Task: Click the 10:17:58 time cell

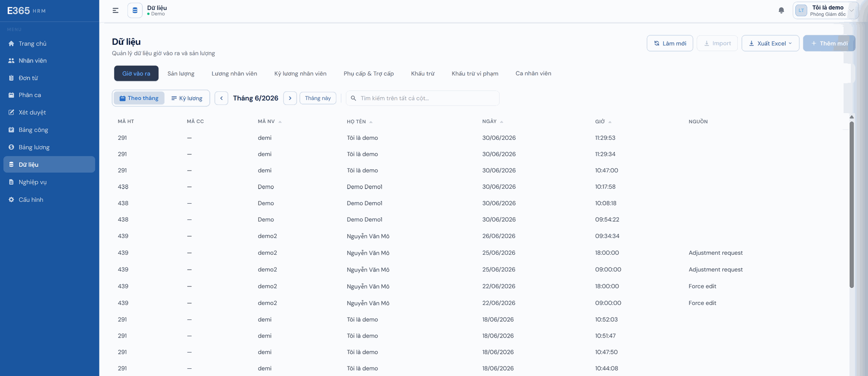Action: point(605,186)
